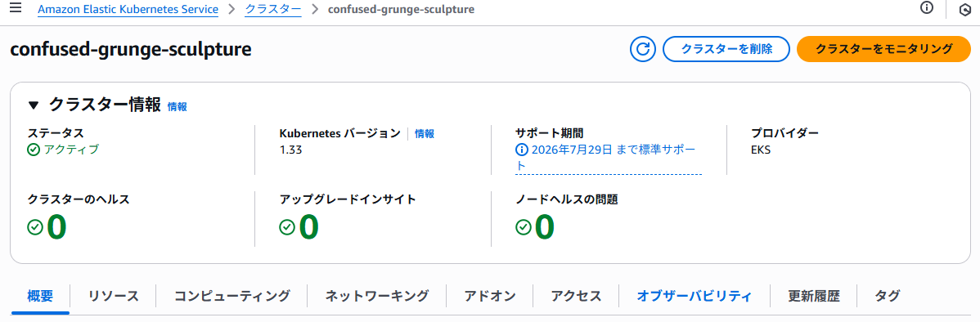Open the info panel icon at top right
The width and height of the screenshot is (980, 322).
(927, 8)
